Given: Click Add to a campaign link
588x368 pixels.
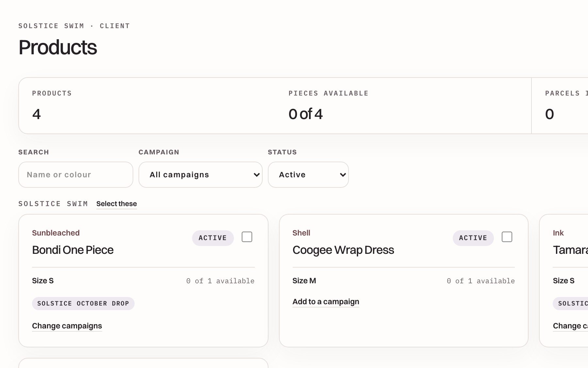Looking at the screenshot, I should click(326, 302).
